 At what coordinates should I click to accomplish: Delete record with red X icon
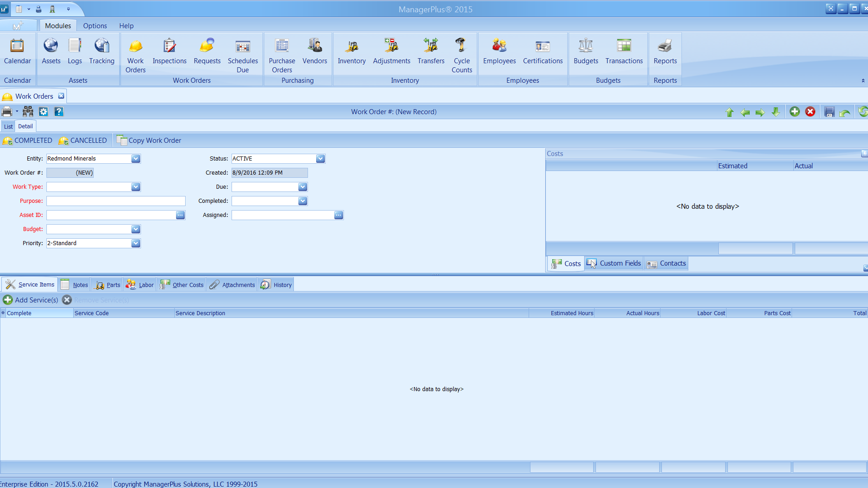(x=810, y=111)
